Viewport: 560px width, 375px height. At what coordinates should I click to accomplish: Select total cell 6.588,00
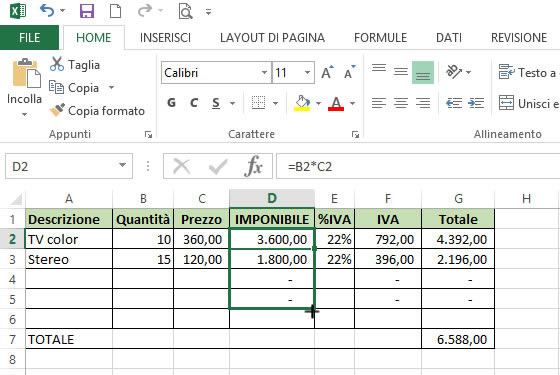pos(458,339)
